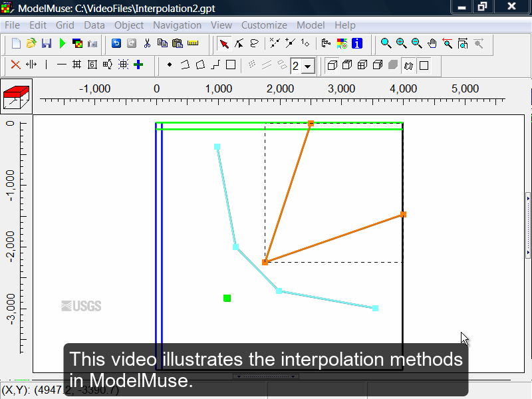Click the Zoom In magnifier icon
Image resolution: width=532 pixels, height=399 pixels.
point(401,44)
